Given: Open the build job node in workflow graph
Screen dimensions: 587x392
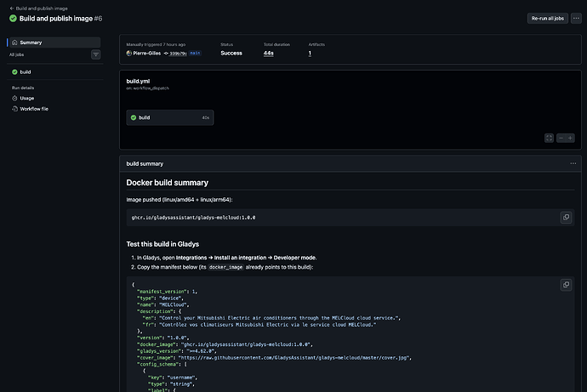Looking at the screenshot, I should tap(170, 117).
